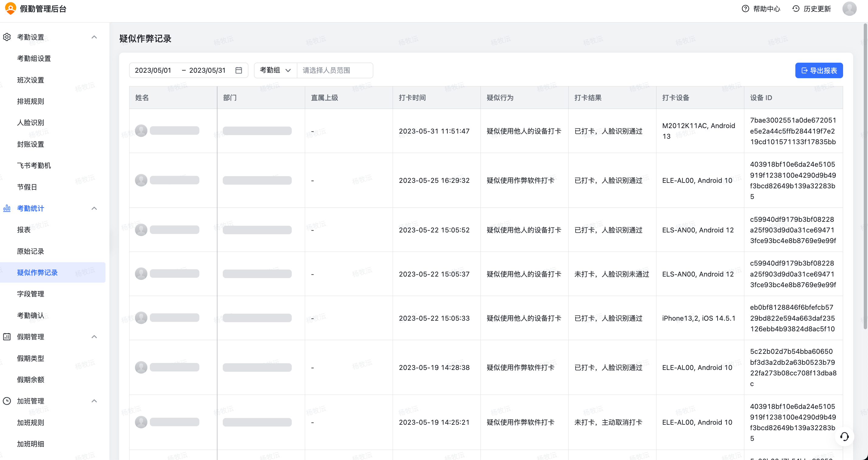Click the 导出报表 export button
This screenshot has height=460, width=868.
pos(819,70)
